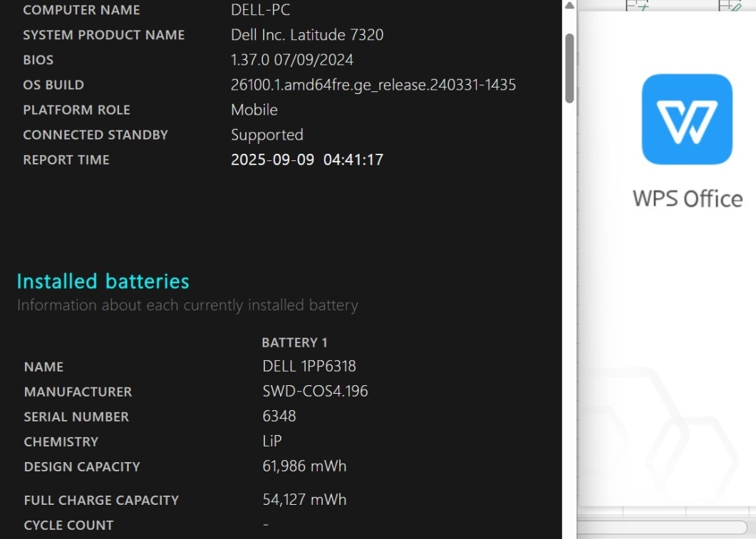Select the SYSTEM PRODUCT NAME label

point(103,35)
